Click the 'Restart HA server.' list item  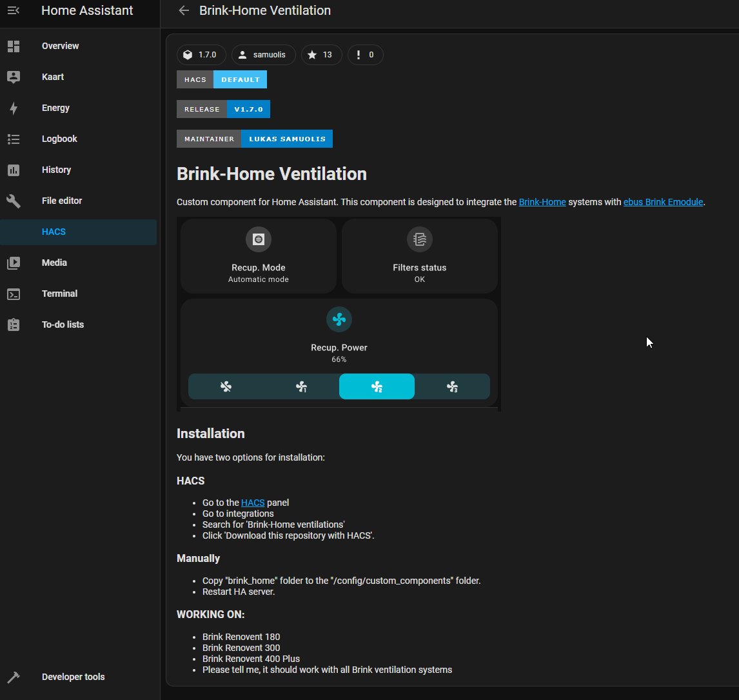click(x=239, y=592)
